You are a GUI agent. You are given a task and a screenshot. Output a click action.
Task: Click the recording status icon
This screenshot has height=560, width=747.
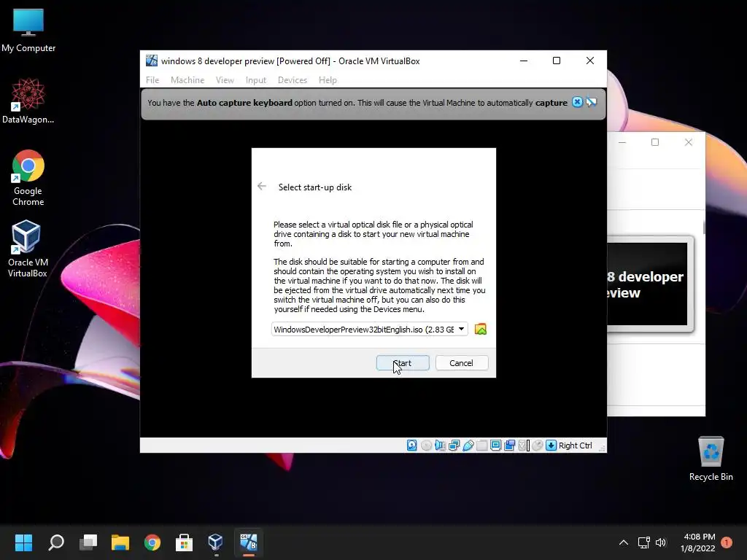(509, 446)
